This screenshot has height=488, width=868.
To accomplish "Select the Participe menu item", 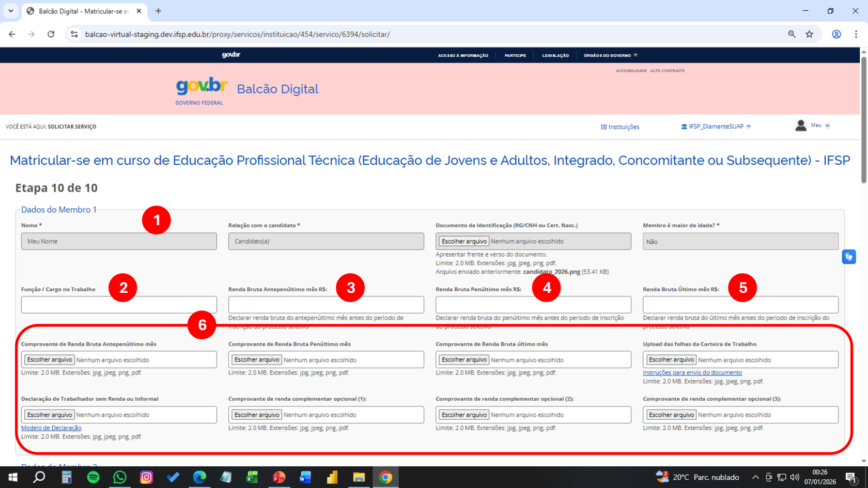I will coord(515,55).
